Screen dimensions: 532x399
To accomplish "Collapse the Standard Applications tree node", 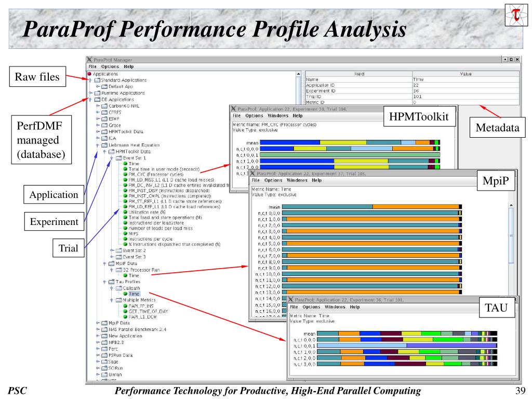I will (x=90, y=81).
